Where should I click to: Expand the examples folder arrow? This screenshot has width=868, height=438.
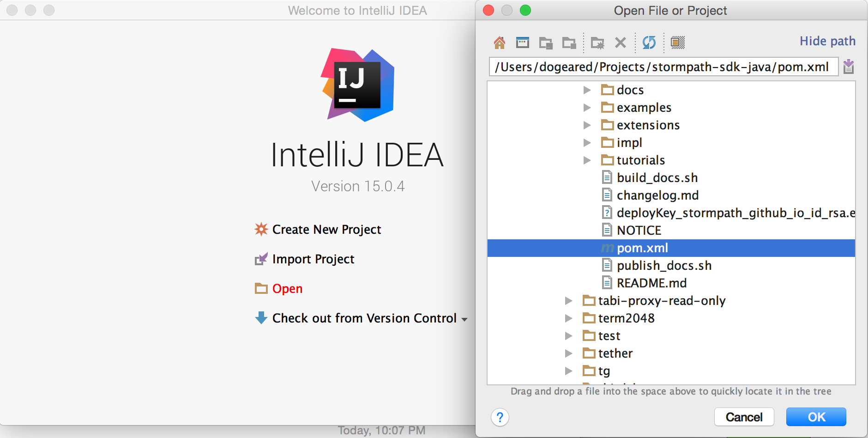point(587,108)
